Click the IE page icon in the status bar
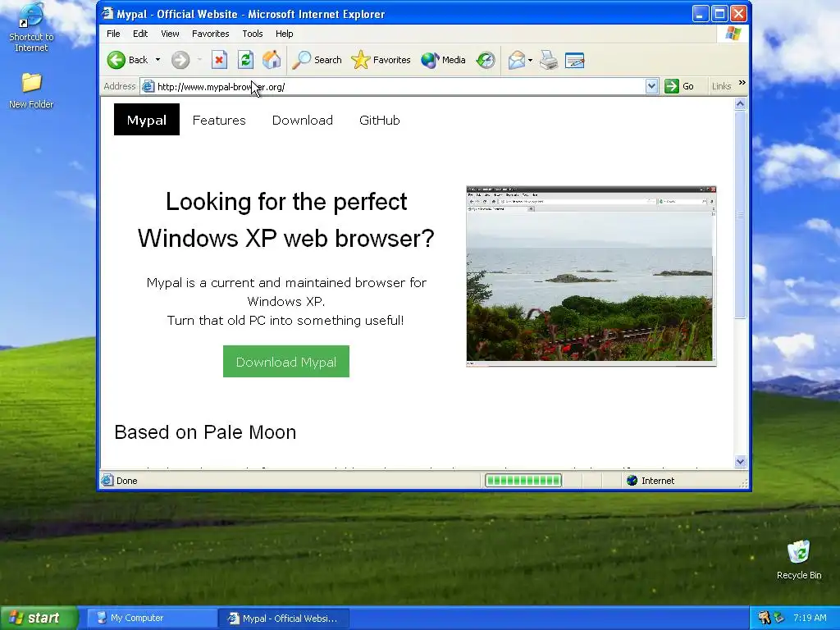The image size is (840, 630). coord(107,480)
